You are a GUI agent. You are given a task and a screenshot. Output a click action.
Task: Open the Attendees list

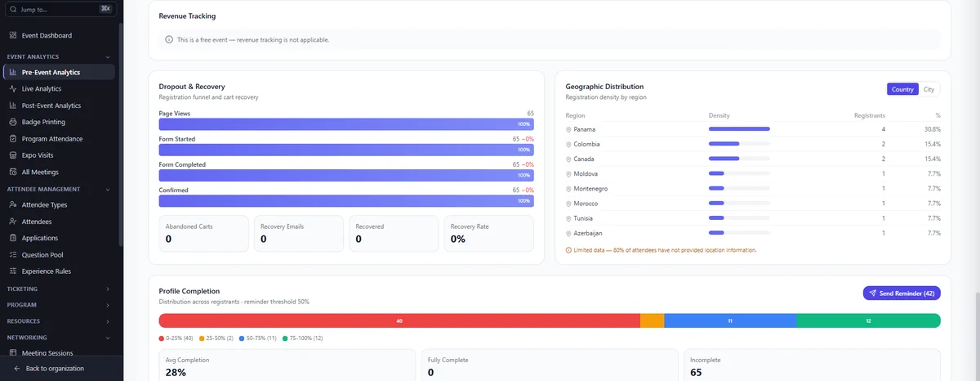(x=59, y=222)
